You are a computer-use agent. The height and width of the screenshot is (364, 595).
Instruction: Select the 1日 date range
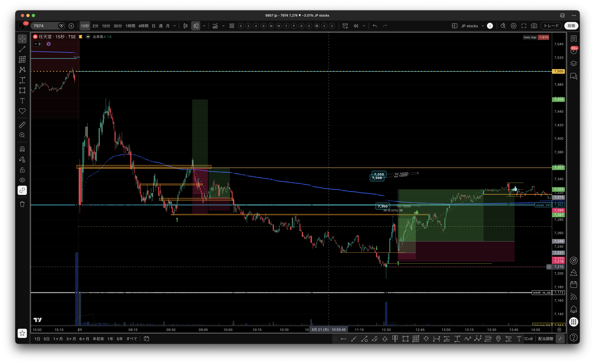tap(37, 339)
